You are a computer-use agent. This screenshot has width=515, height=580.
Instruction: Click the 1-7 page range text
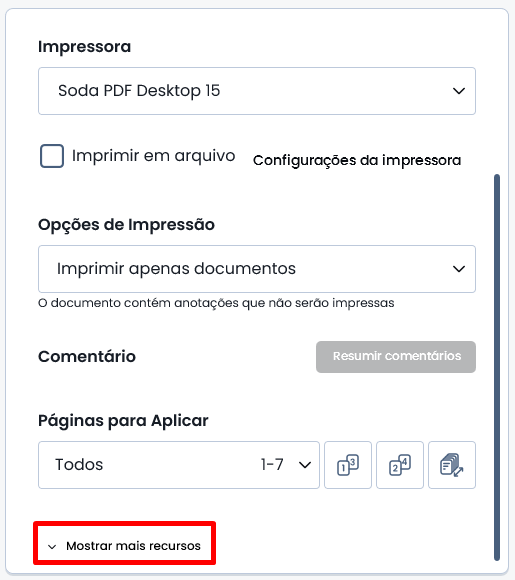tap(272, 465)
